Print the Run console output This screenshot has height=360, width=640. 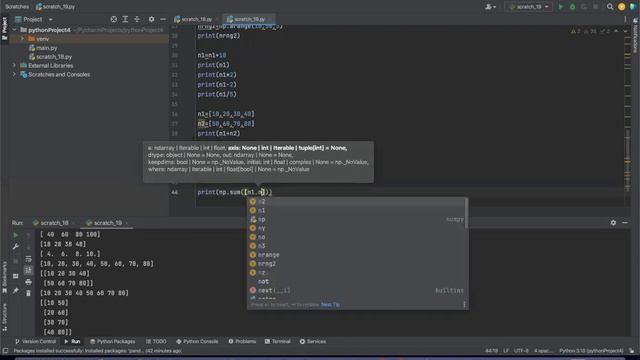pos(28,282)
